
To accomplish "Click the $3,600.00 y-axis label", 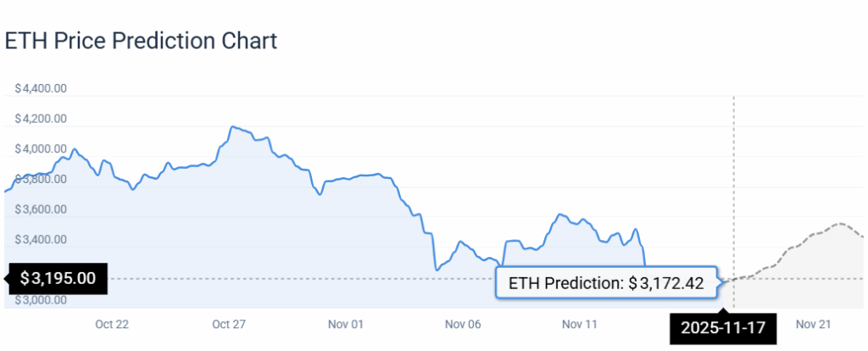I will tap(41, 209).
